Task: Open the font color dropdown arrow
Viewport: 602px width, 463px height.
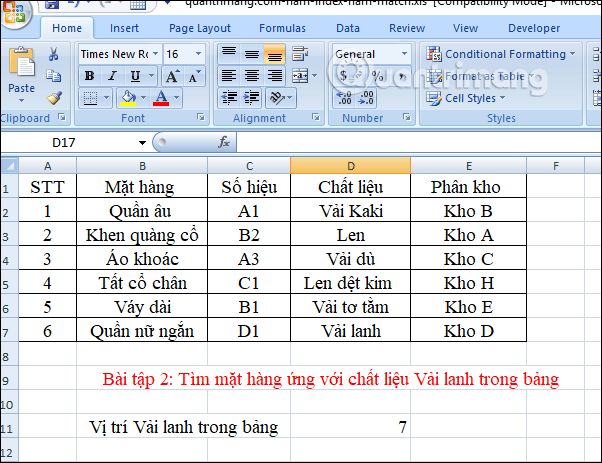Action: point(177,98)
